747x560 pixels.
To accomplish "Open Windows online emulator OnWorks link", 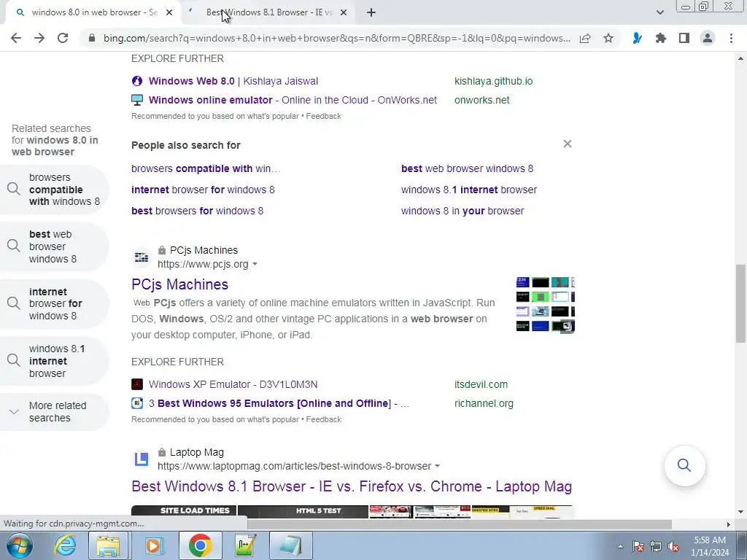I will tap(293, 100).
